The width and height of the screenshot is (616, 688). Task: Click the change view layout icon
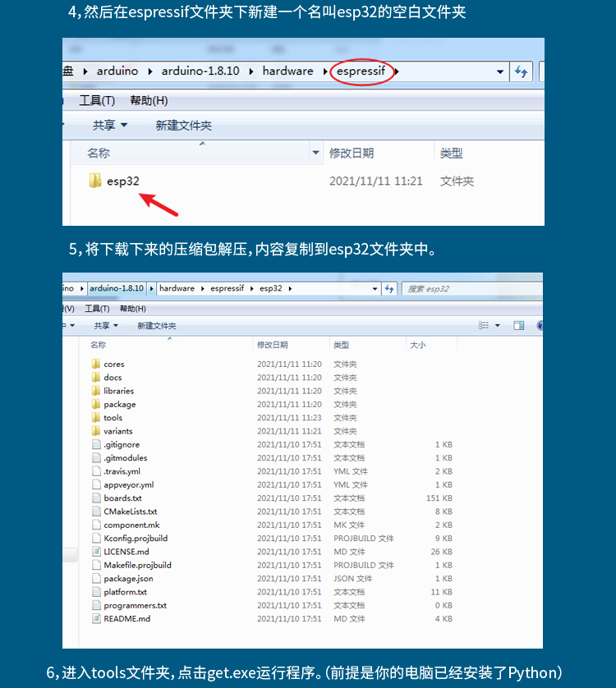(485, 326)
